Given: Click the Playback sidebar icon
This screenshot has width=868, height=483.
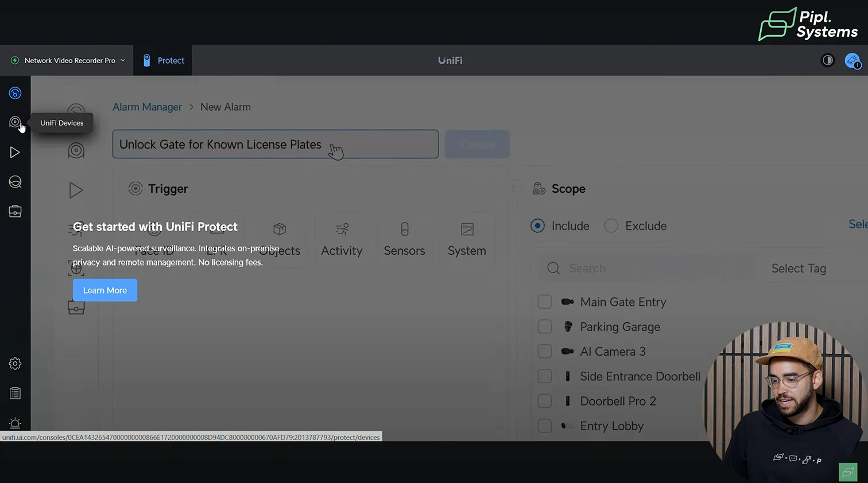Looking at the screenshot, I should coord(15,153).
